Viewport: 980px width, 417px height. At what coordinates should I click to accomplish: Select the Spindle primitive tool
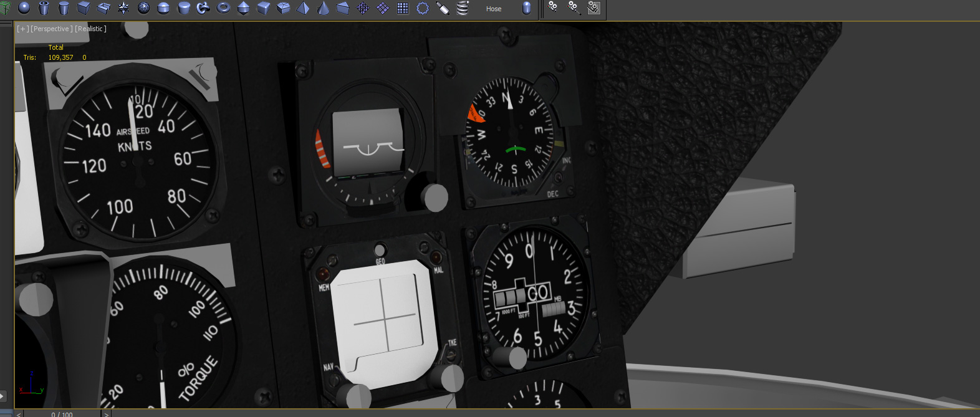[243, 8]
